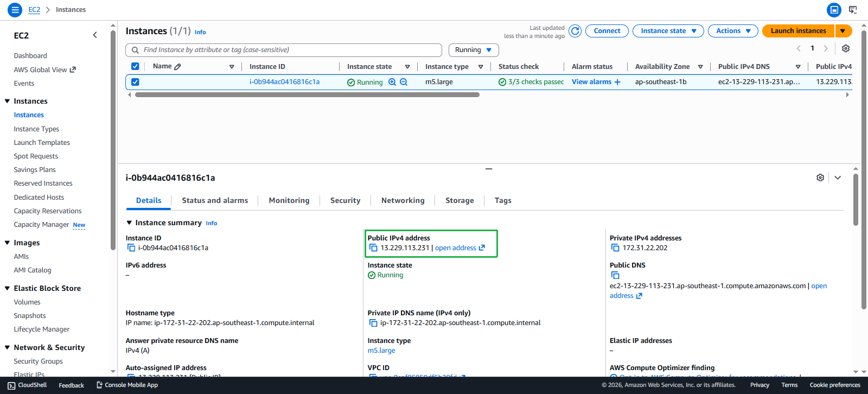Open CloudShell from footer
This screenshot has height=394, width=868.
pos(27,385)
